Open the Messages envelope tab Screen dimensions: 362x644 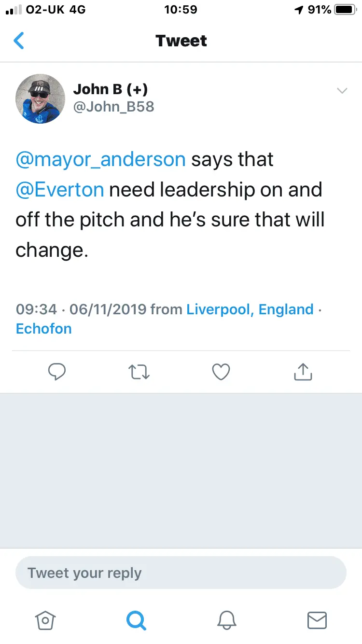317,620
